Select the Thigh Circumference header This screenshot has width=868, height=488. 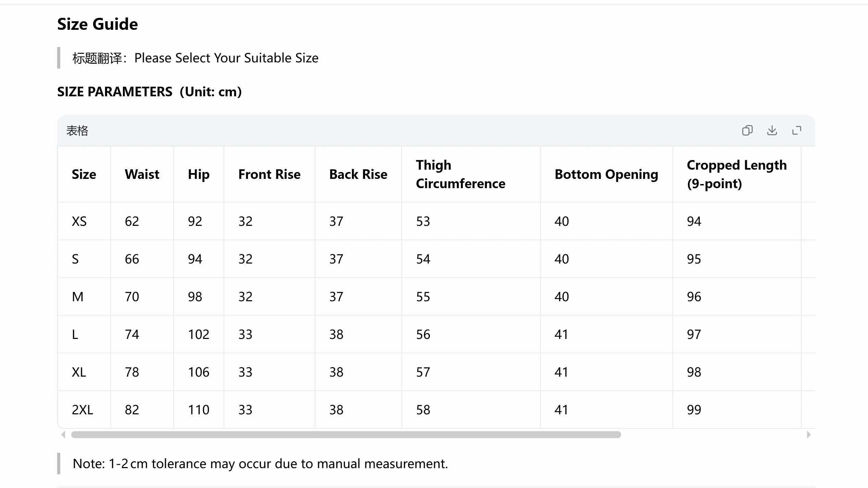click(461, 174)
